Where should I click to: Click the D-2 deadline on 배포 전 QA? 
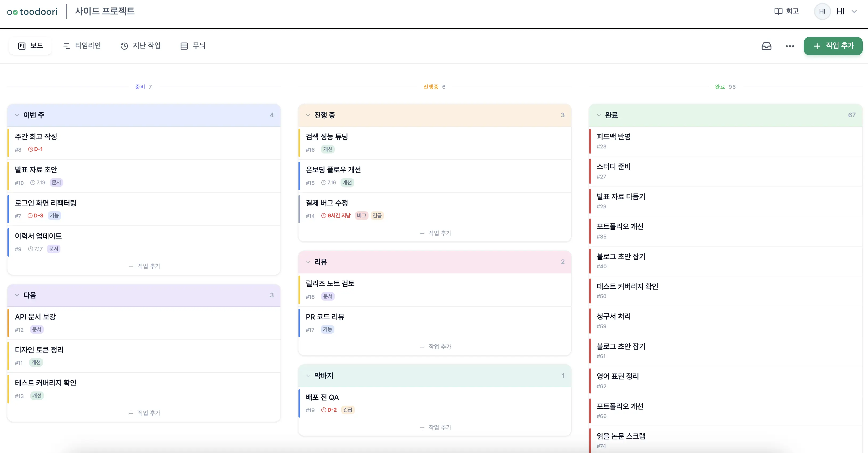tap(329, 410)
